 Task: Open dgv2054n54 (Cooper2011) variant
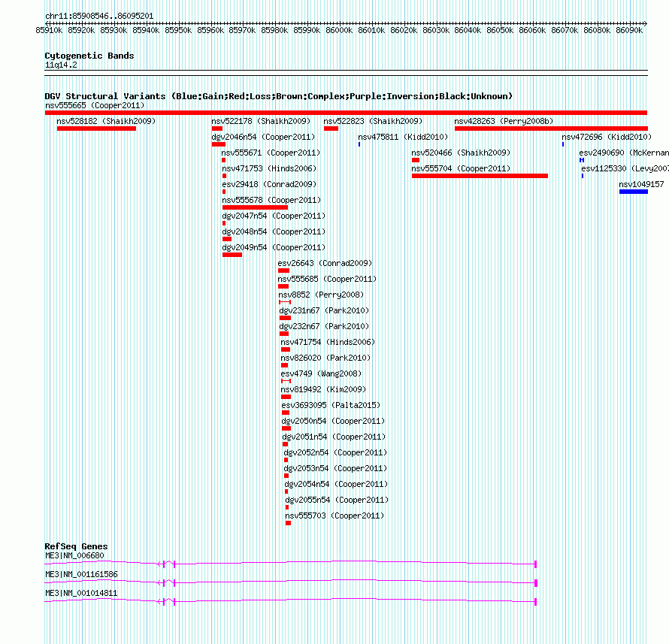[336, 484]
